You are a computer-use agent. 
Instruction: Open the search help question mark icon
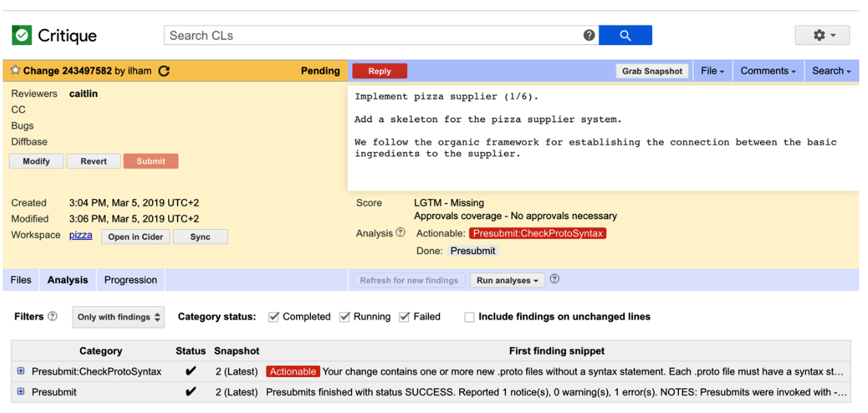coord(589,36)
